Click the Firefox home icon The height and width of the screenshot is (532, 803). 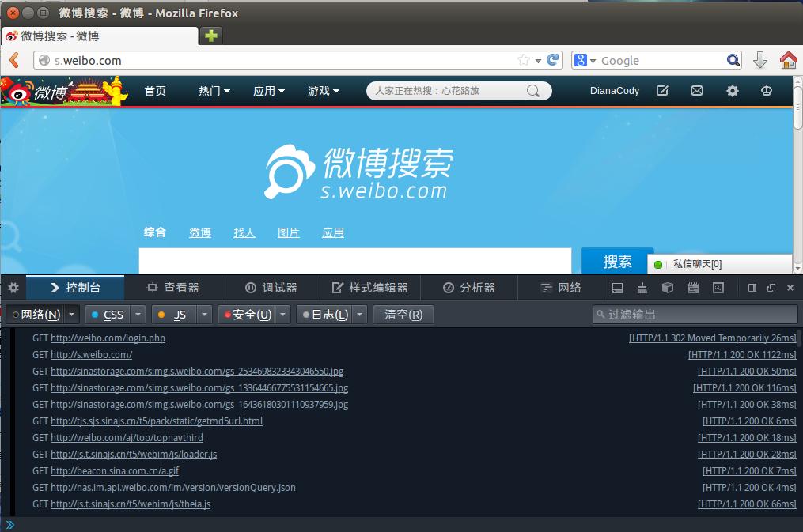click(x=788, y=60)
